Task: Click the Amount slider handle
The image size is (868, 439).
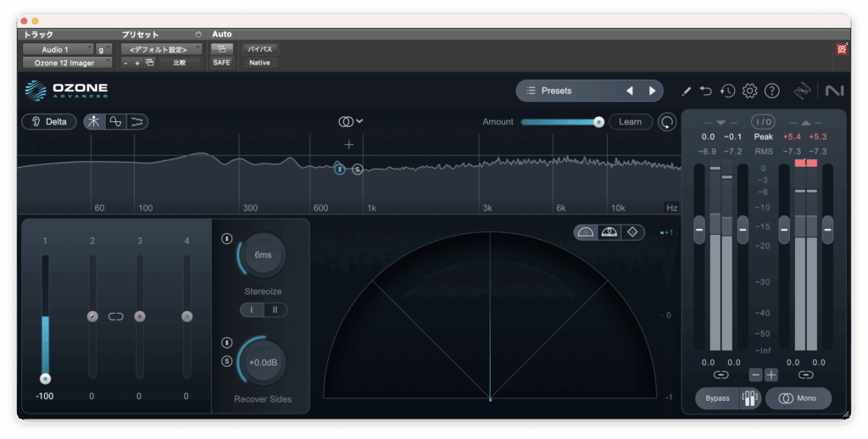Action: pos(598,121)
